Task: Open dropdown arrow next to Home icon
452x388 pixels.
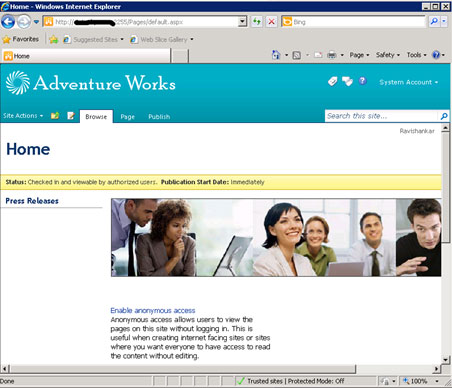Action: coord(286,55)
